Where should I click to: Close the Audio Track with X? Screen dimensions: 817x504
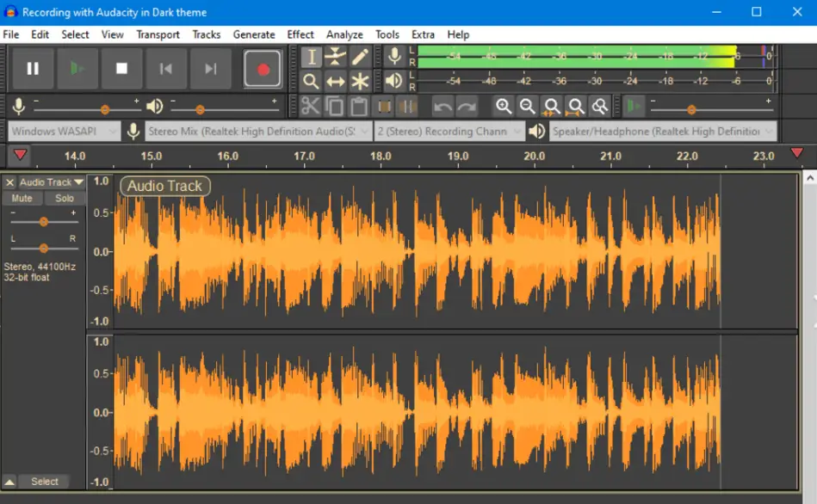click(9, 182)
